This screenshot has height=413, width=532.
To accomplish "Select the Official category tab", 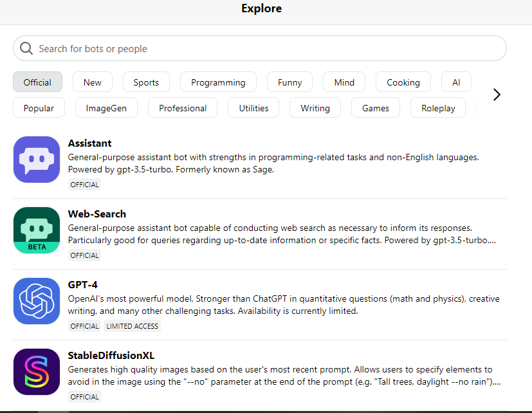I will point(37,82).
